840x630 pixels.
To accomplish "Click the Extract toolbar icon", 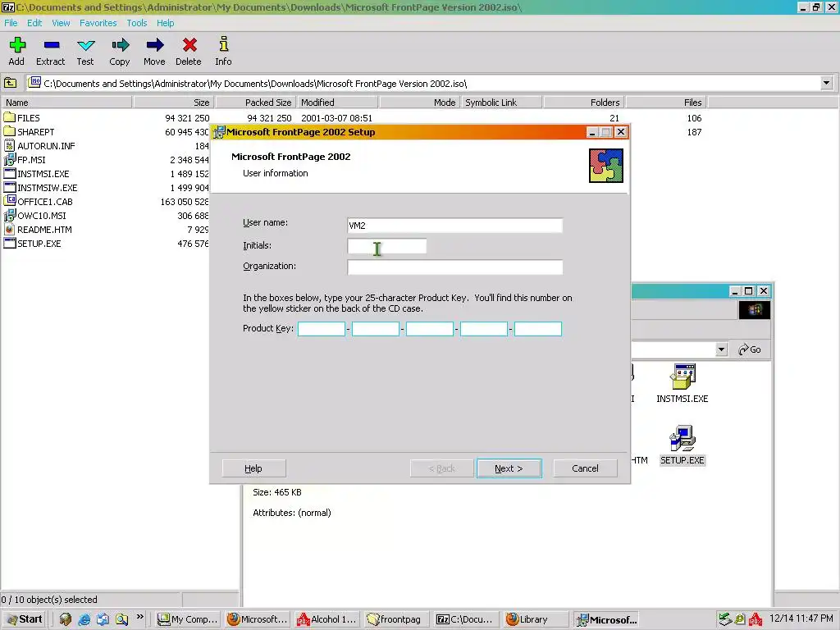I will coord(50,52).
